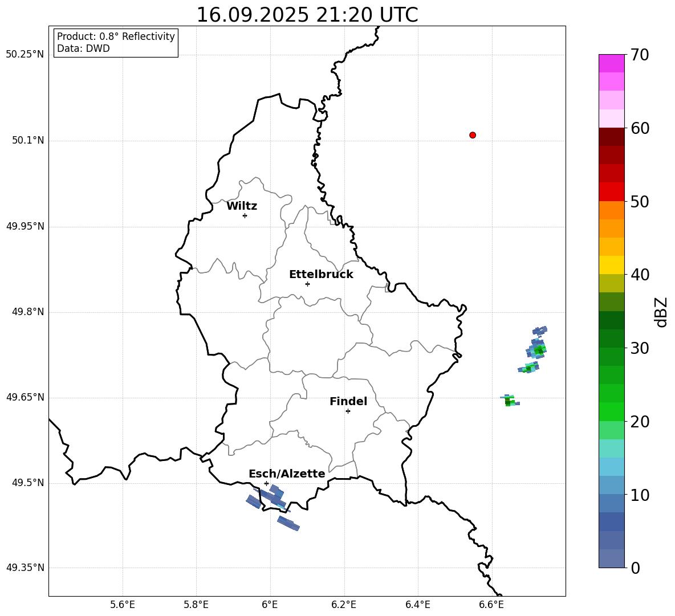
Task: Click the colorbar tick label '70'
Action: [x=640, y=55]
